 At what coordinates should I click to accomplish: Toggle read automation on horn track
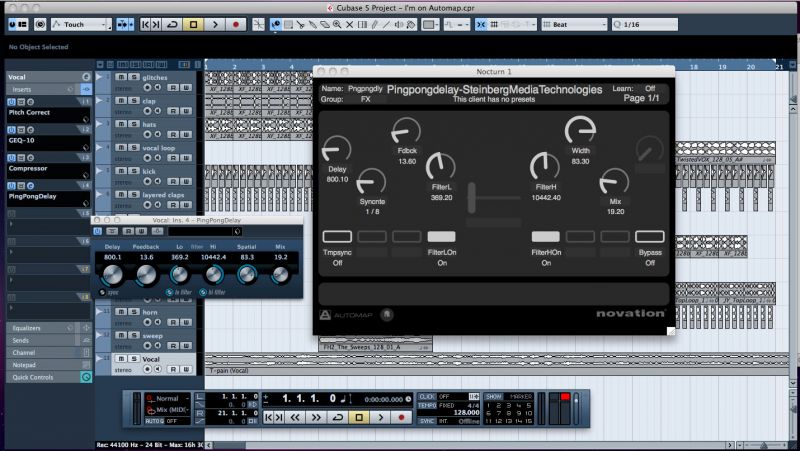click(173, 322)
